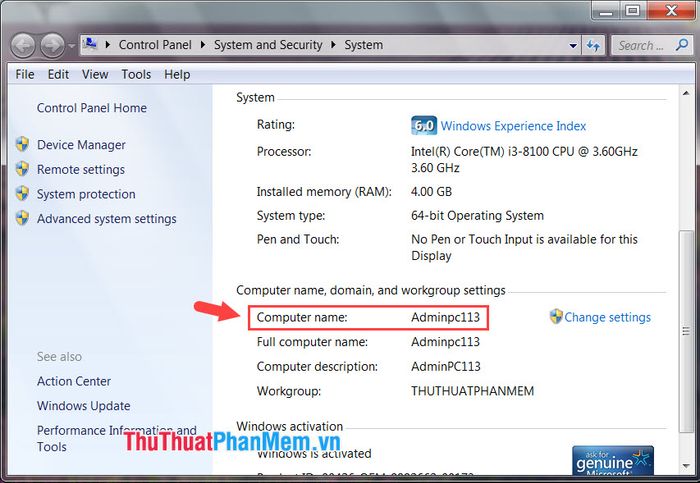Select System and Security breadcrumb
Screen dimensions: 700x483
pyautogui.click(x=268, y=45)
